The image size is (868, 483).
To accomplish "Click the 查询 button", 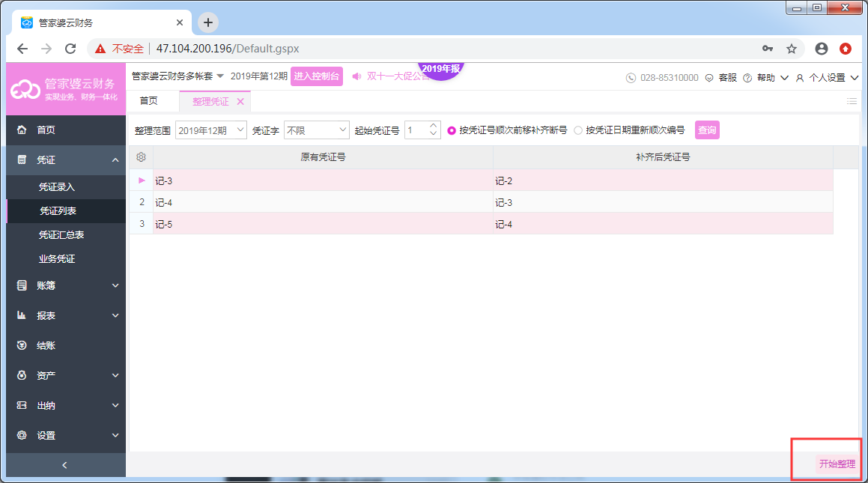I will 707,130.
